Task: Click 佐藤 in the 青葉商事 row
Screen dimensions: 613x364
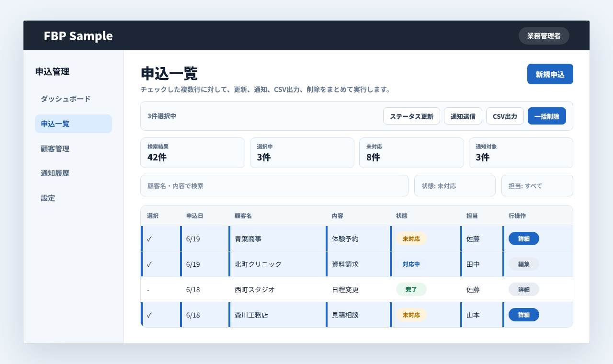Action: click(x=473, y=239)
